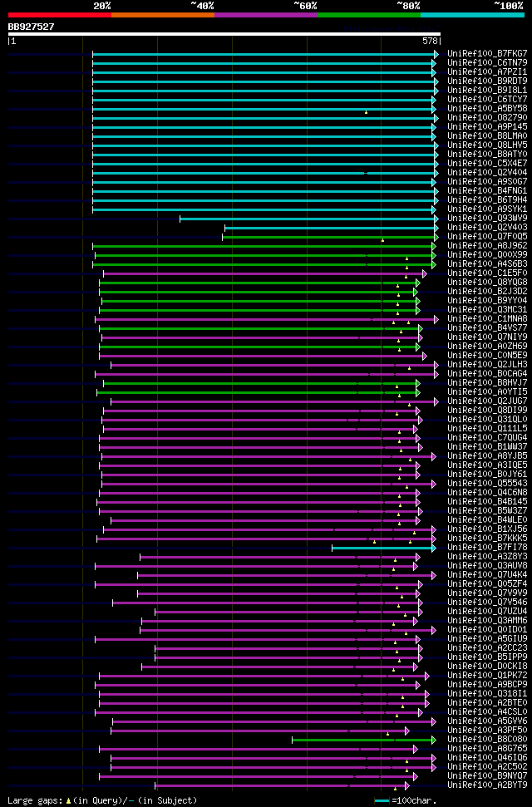The width and height of the screenshot is (532, 807).
Task: Select the UniRef100_A8J962 label
Action: (487, 247)
